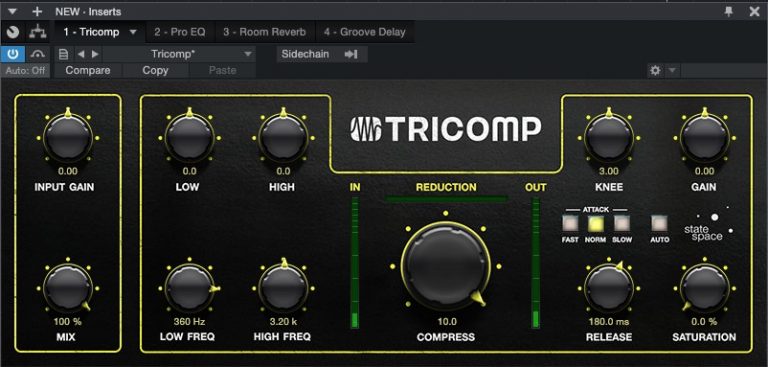The image size is (768, 367).
Task: Click the Knee knob
Action: (609, 138)
